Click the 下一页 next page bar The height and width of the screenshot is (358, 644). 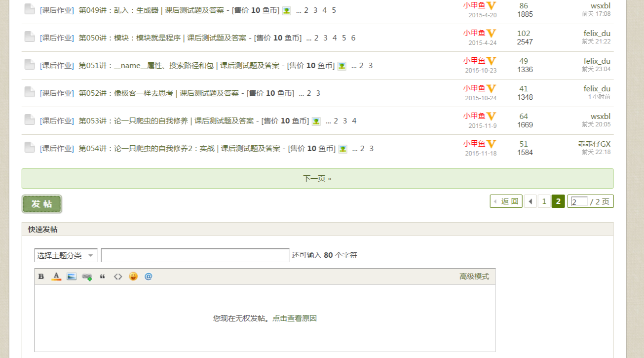pos(317,178)
